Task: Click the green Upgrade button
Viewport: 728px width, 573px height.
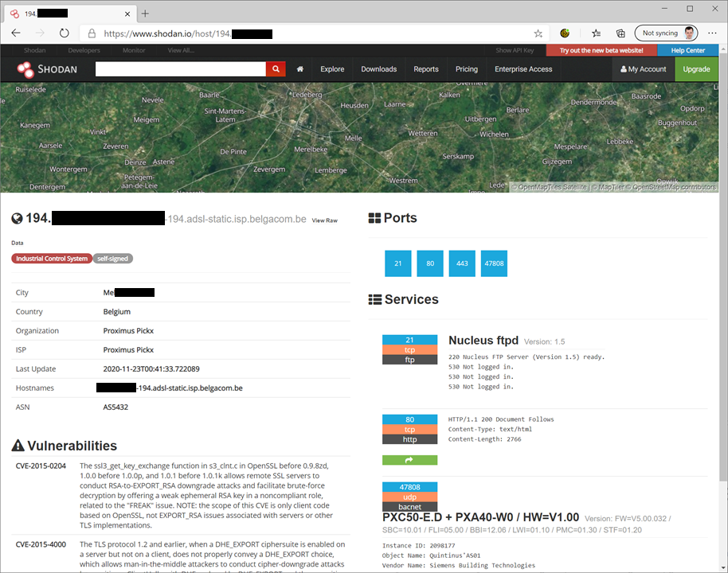Action: point(696,69)
